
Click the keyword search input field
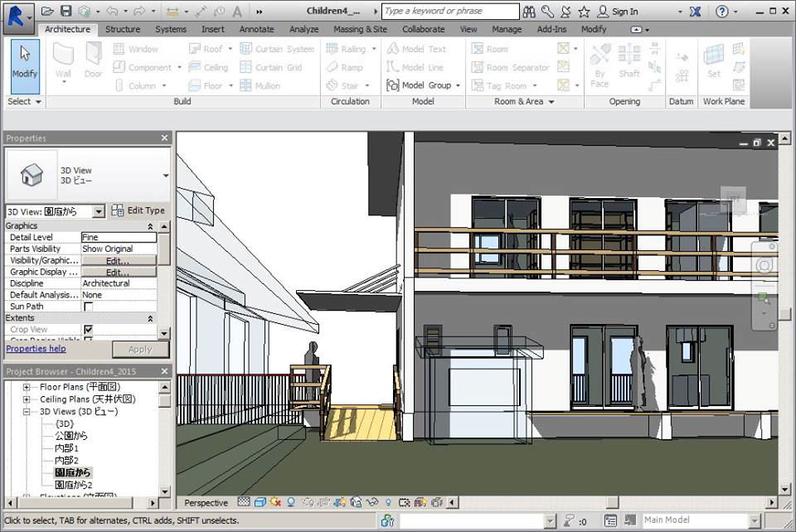point(449,12)
